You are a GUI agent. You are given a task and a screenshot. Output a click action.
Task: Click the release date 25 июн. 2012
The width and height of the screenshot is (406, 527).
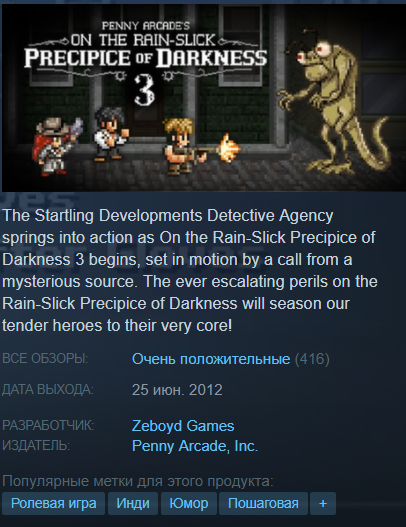pos(177,390)
